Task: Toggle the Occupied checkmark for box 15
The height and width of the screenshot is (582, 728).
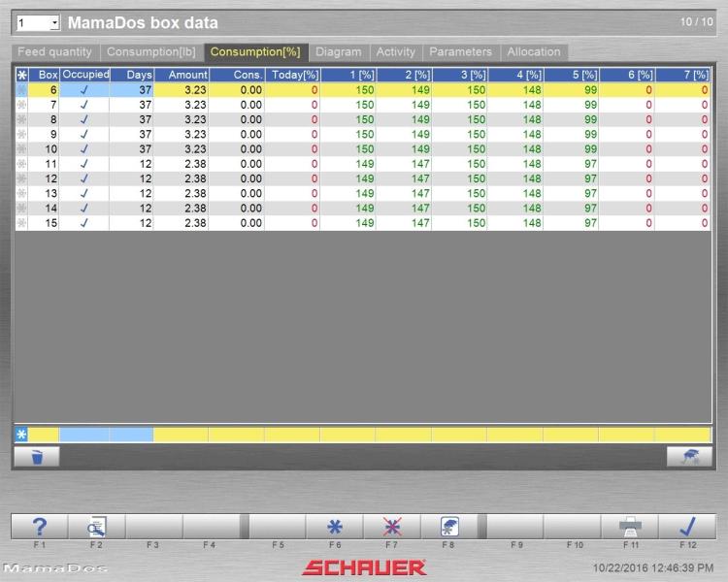Action: pyautogui.click(x=84, y=223)
